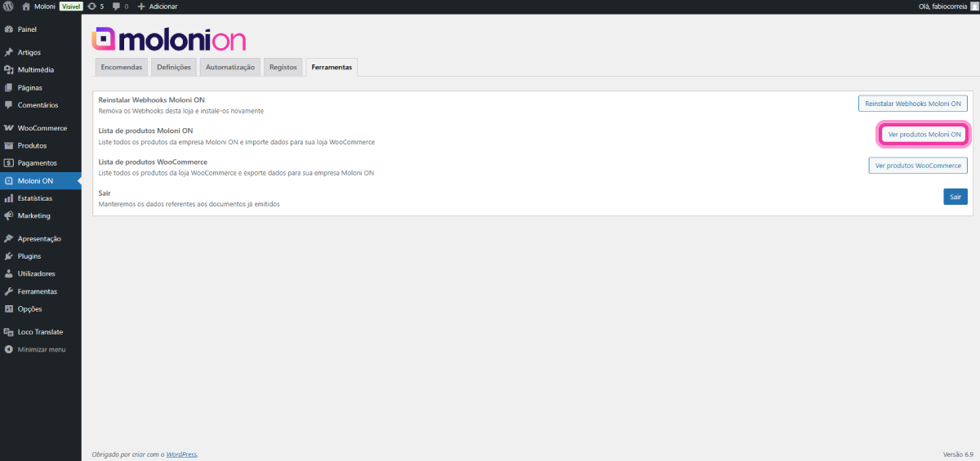Click heading 'Reinstalar Webhooks Moloni ON'

(152, 100)
